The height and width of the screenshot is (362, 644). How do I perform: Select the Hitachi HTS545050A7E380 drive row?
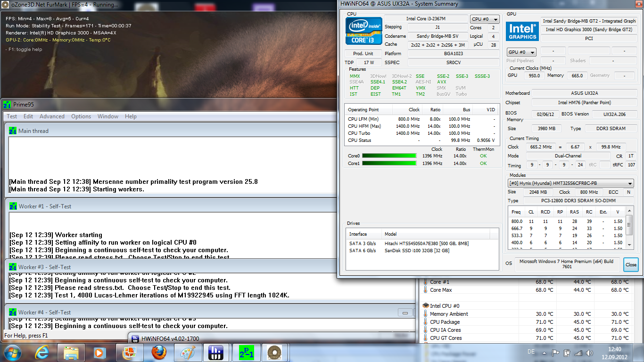point(422,243)
